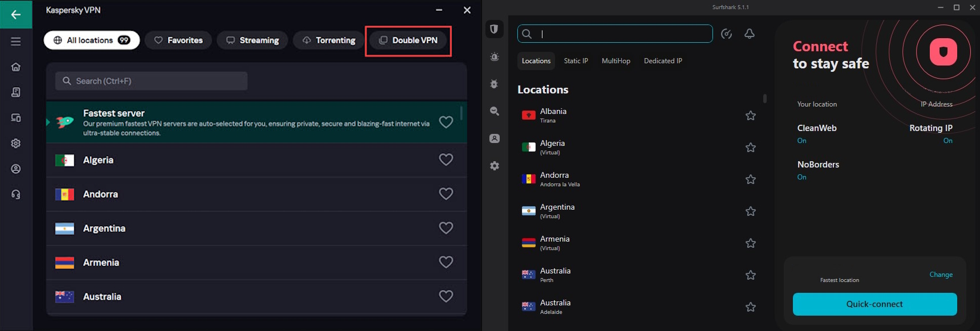Screen dimensions: 980x331
Task: Open Surfshark Alternative ID icon in sidebar
Action: coord(495,138)
